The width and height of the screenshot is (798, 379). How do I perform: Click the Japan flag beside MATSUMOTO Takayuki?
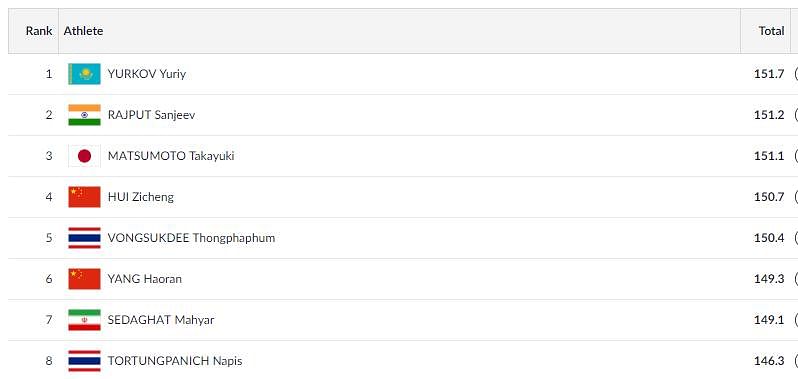[x=84, y=156]
